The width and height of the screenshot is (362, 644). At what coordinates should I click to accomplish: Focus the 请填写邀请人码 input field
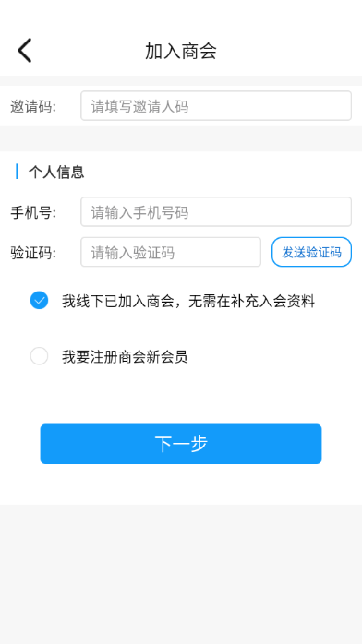point(216,105)
